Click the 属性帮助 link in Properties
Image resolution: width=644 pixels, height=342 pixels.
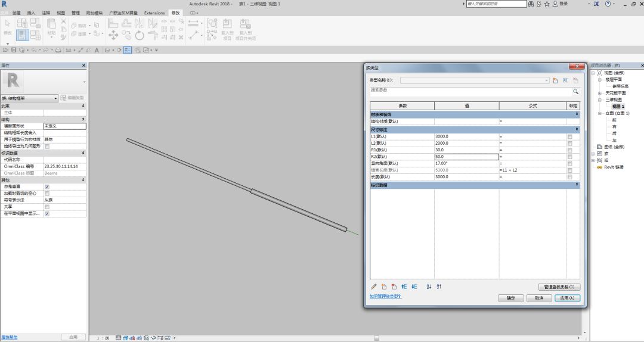[10, 337]
